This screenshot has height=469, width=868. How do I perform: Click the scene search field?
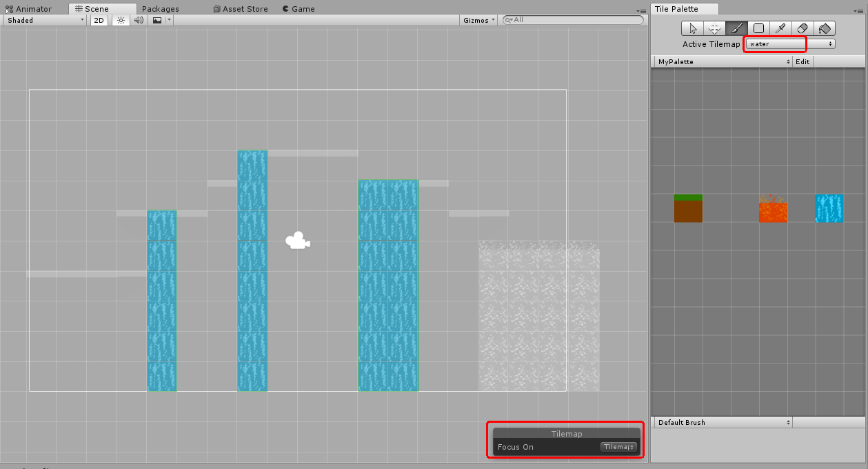pos(573,20)
